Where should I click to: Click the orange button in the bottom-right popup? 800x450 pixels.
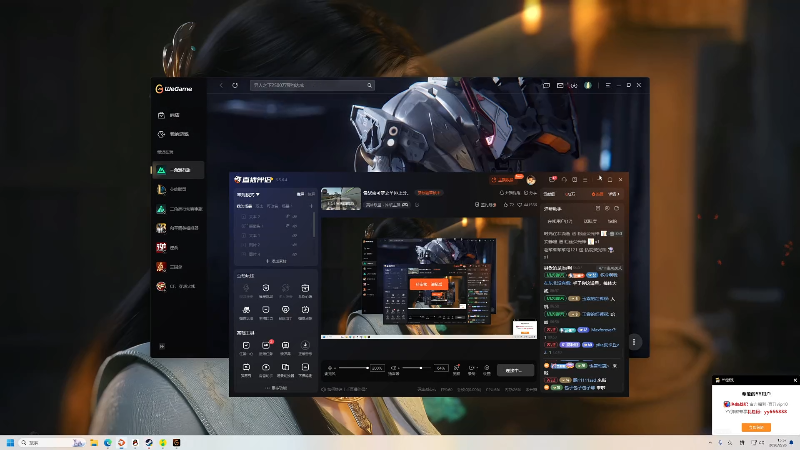point(756,427)
